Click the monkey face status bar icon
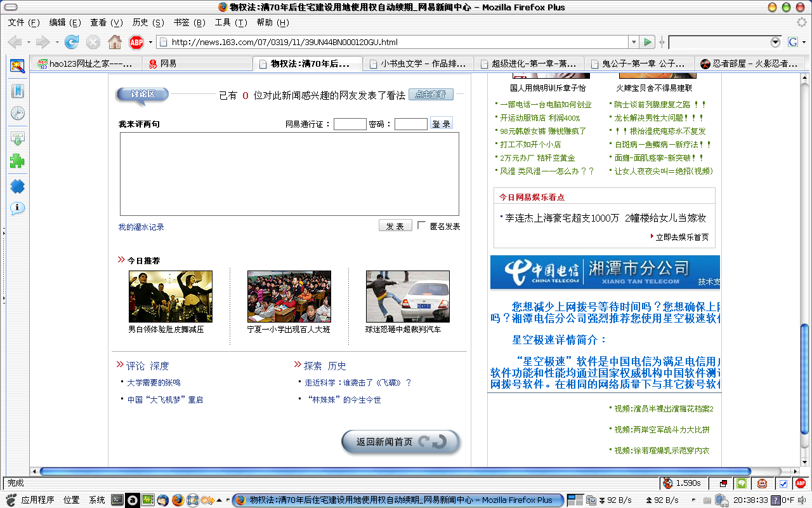The height and width of the screenshot is (508, 812). [762, 483]
